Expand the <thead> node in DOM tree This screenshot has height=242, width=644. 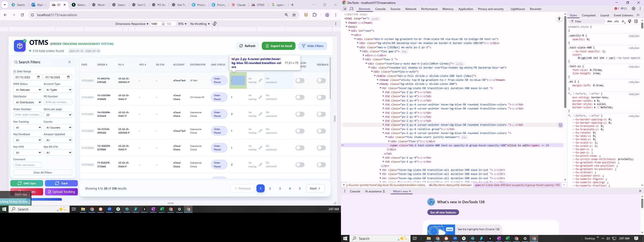(x=378, y=80)
